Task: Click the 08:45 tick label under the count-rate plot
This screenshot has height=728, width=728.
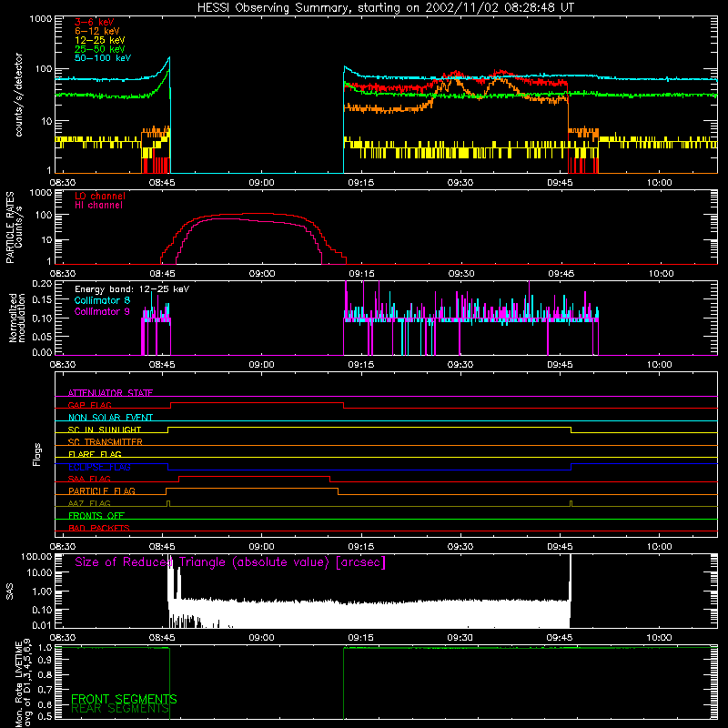Action: pos(162,183)
